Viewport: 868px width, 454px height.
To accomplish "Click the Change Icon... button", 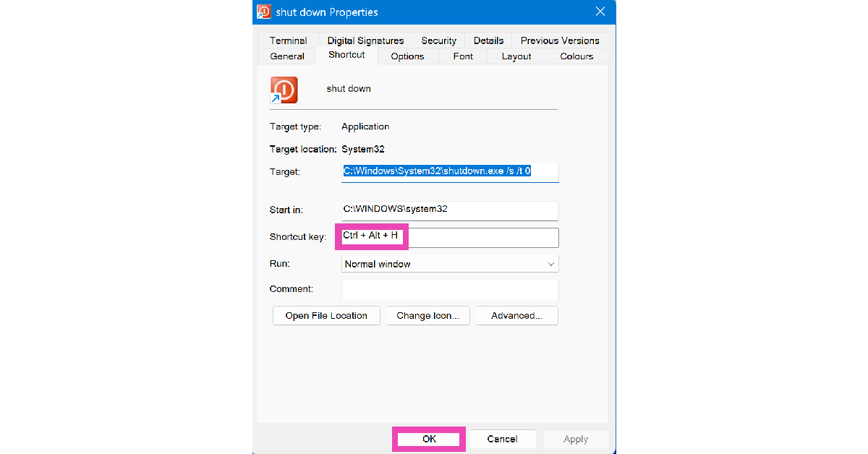I will click(x=427, y=316).
